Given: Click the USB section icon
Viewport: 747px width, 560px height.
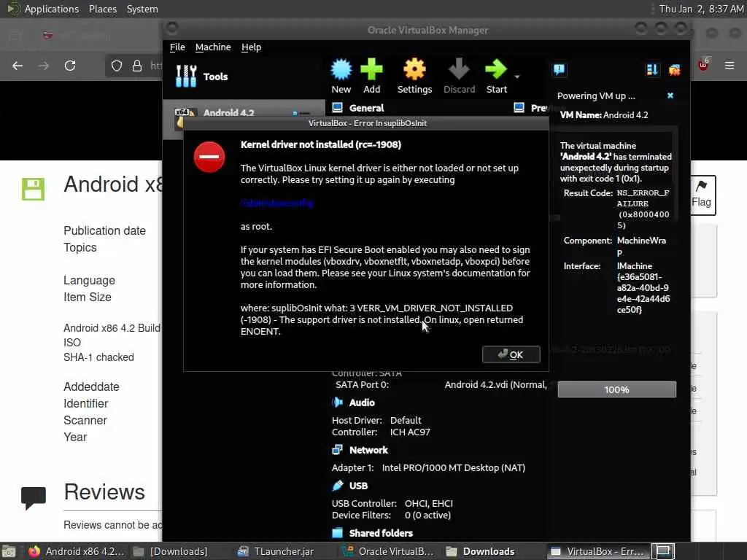Looking at the screenshot, I should (337, 486).
